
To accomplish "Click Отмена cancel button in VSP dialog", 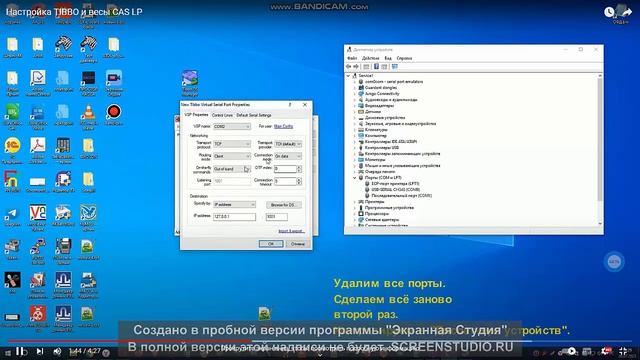I will coord(298,244).
